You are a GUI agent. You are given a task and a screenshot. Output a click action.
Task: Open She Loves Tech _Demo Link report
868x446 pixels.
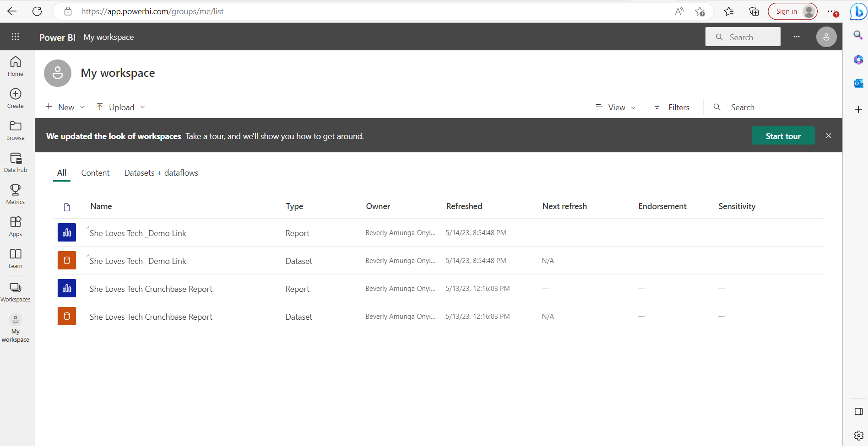(x=138, y=233)
